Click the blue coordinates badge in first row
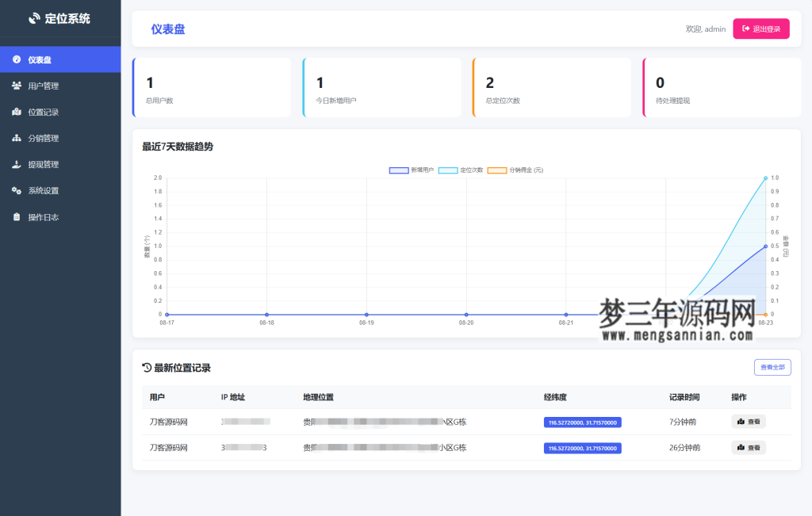 (x=582, y=422)
